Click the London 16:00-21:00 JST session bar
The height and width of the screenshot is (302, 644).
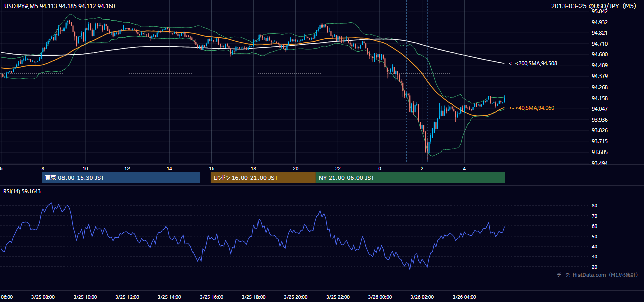tap(263, 178)
